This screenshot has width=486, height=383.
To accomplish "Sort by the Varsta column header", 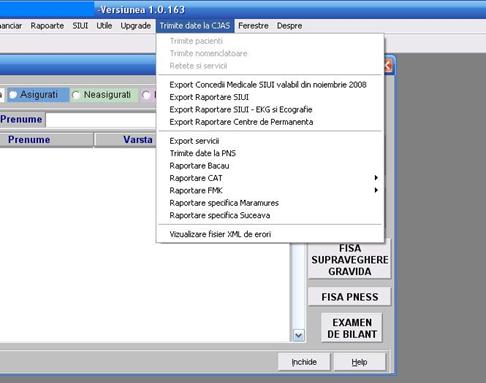I will pos(125,140).
